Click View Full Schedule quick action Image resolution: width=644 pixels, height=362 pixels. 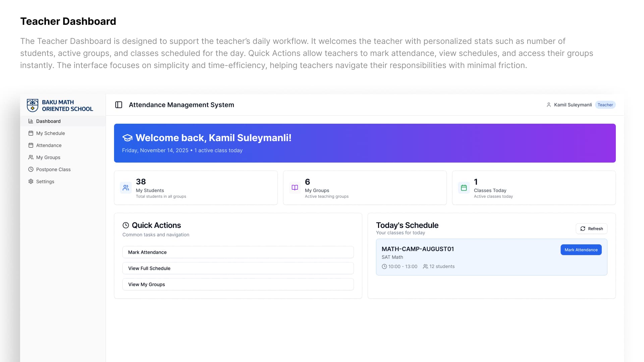point(238,268)
